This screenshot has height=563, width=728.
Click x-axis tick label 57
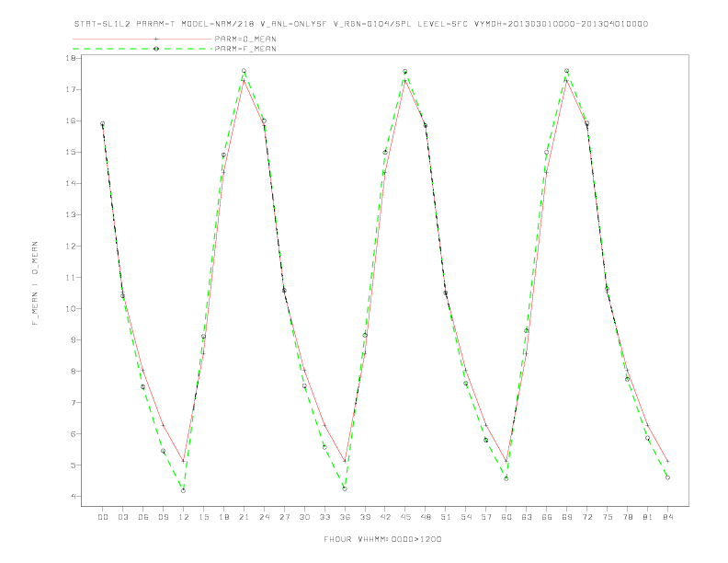pos(486,517)
